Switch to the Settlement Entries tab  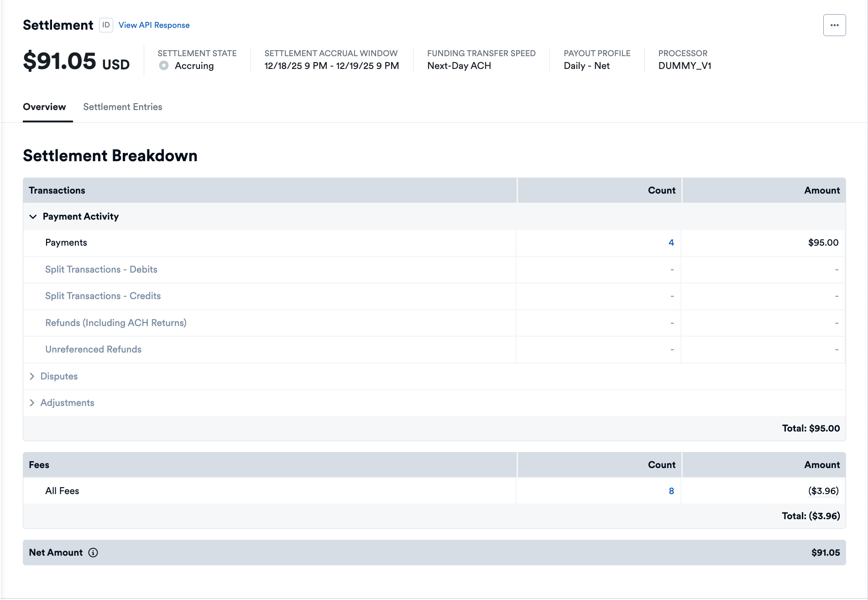pyautogui.click(x=122, y=107)
